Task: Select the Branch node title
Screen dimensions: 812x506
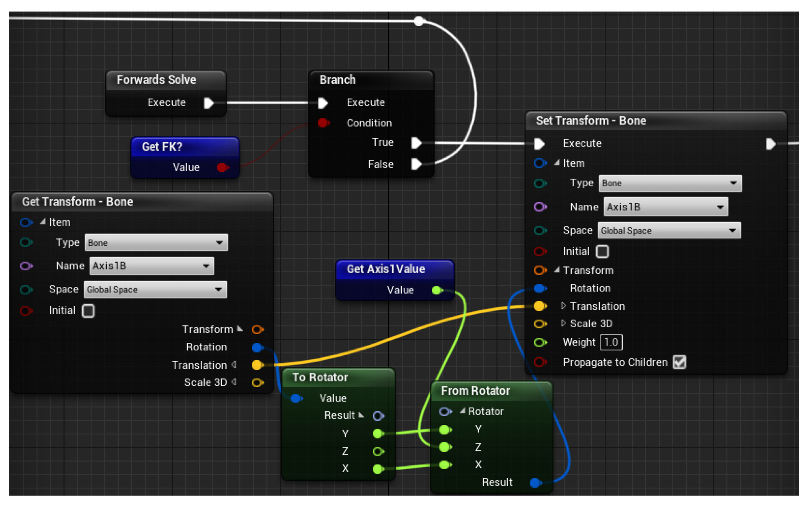Action: pyautogui.click(x=337, y=80)
